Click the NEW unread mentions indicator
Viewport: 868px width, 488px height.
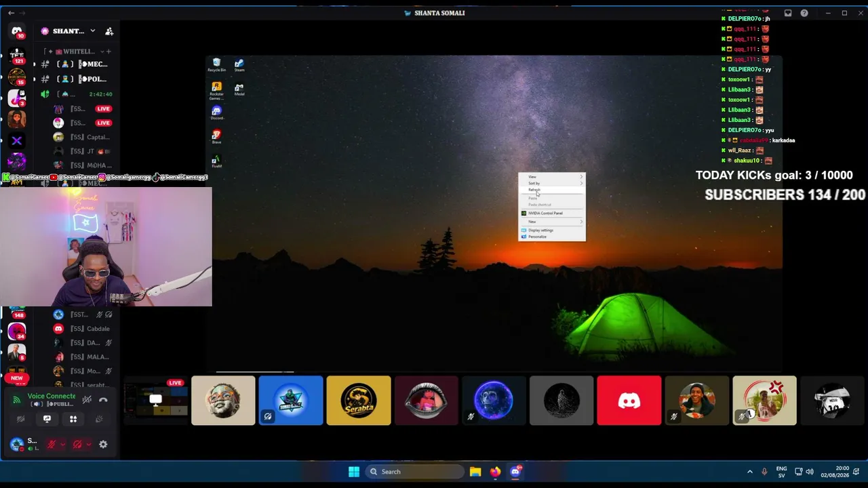click(17, 378)
